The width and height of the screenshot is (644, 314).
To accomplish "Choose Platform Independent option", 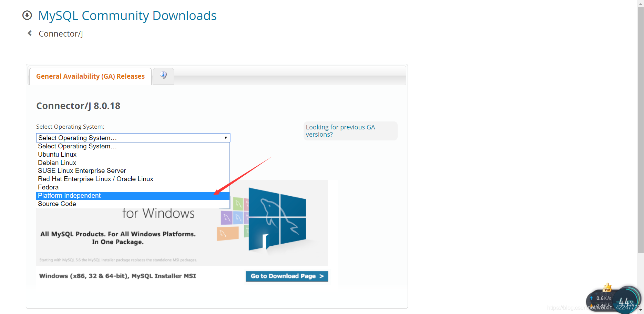I will (133, 196).
